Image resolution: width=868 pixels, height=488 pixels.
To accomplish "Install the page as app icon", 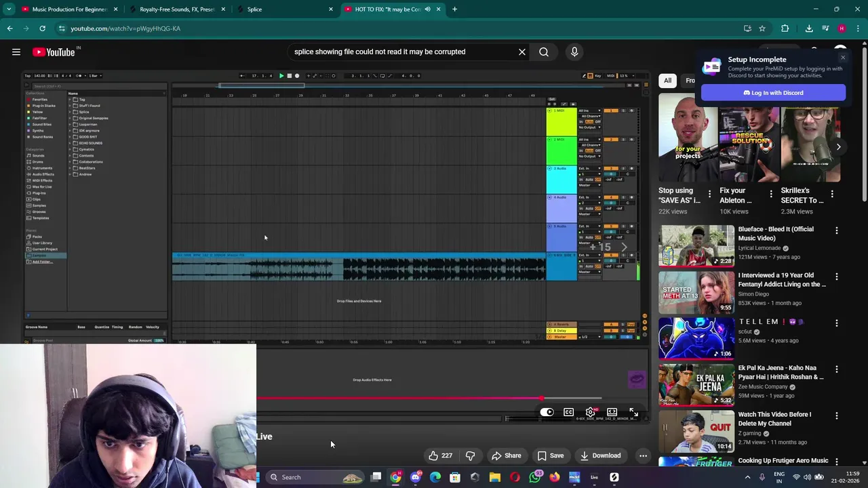I will click(x=747, y=28).
